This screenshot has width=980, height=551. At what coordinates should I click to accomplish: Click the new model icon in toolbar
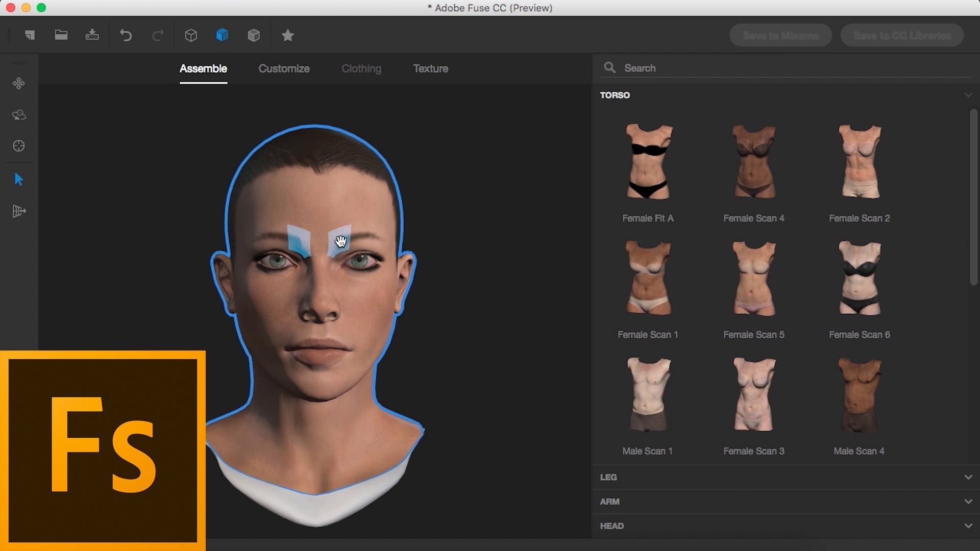pyautogui.click(x=30, y=35)
